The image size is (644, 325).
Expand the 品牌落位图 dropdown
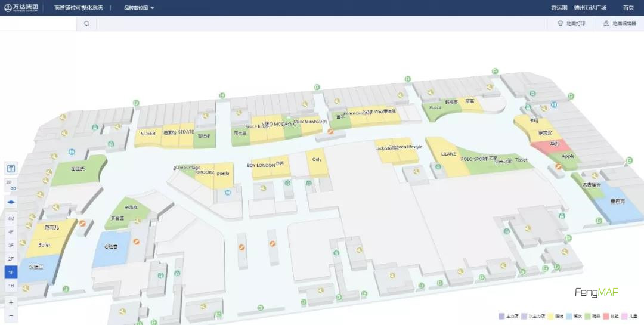pyautogui.click(x=139, y=8)
